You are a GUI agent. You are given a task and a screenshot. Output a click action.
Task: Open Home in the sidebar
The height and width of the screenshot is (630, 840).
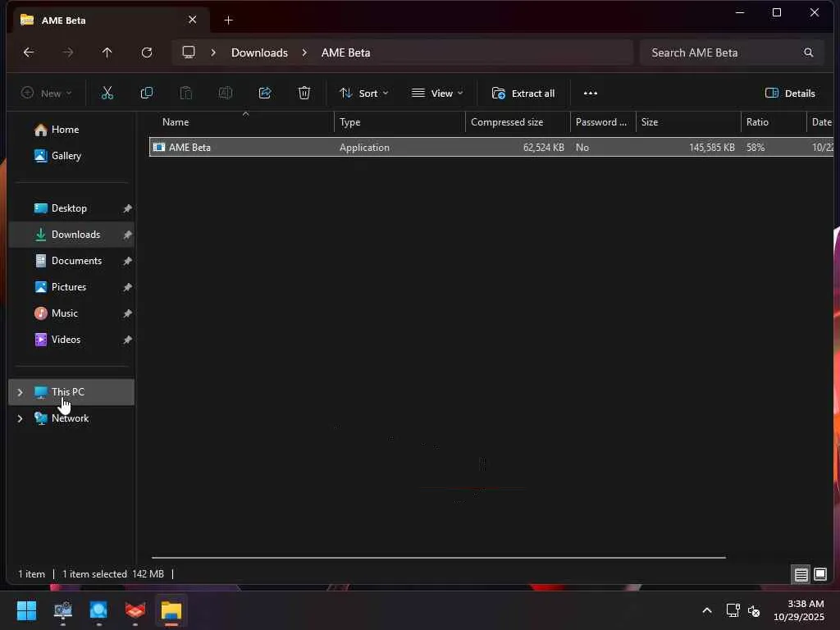coord(71,130)
